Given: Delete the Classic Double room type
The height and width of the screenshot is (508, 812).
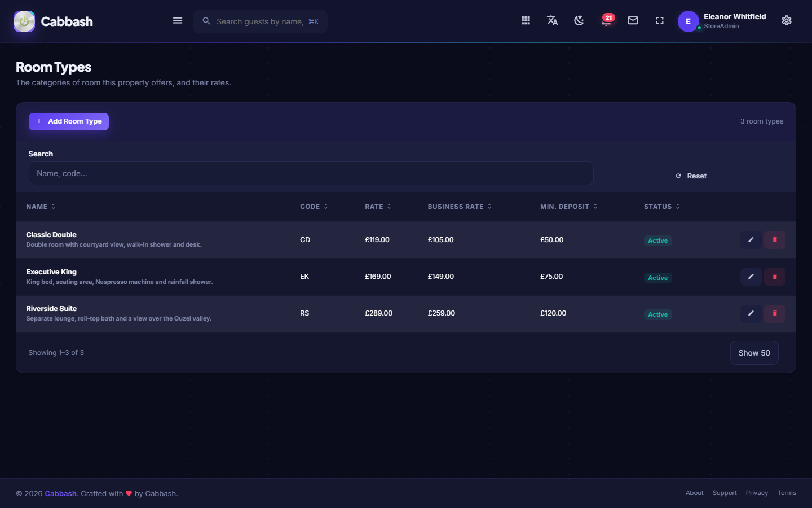Looking at the screenshot, I should tap(775, 240).
